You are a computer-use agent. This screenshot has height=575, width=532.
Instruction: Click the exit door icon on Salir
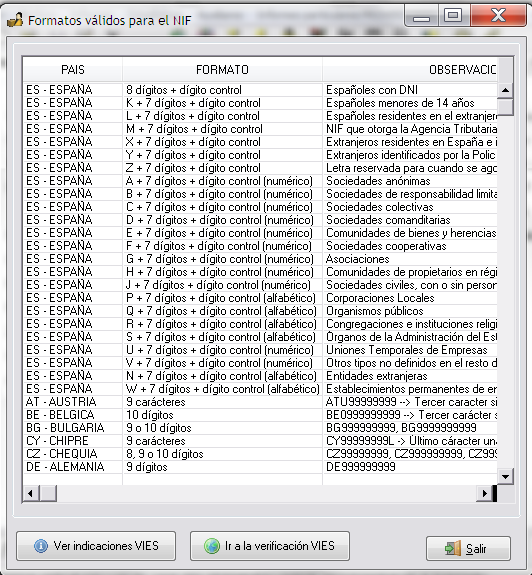453,549
